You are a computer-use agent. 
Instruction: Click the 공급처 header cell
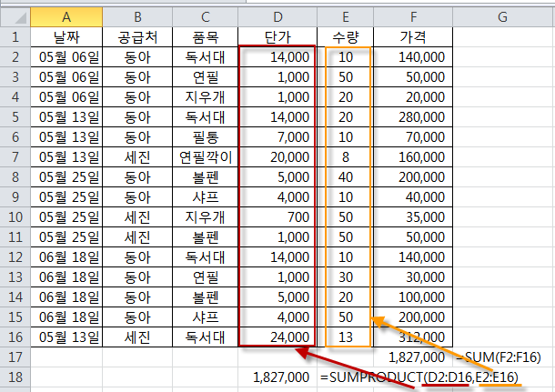[137, 36]
